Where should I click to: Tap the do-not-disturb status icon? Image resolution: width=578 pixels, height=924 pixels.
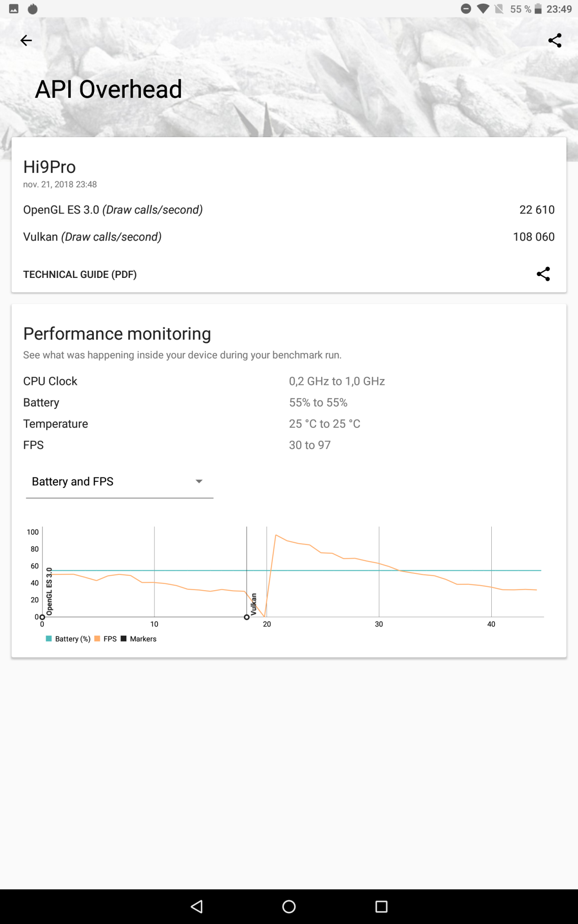pos(466,9)
